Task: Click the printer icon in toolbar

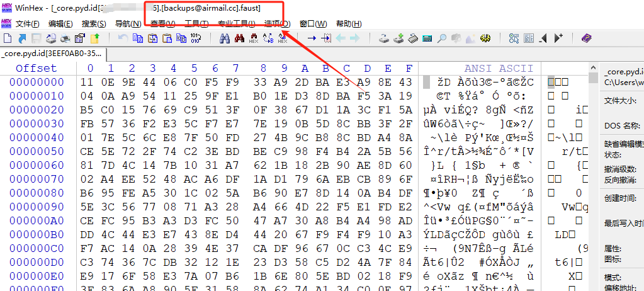Action: click(65, 38)
